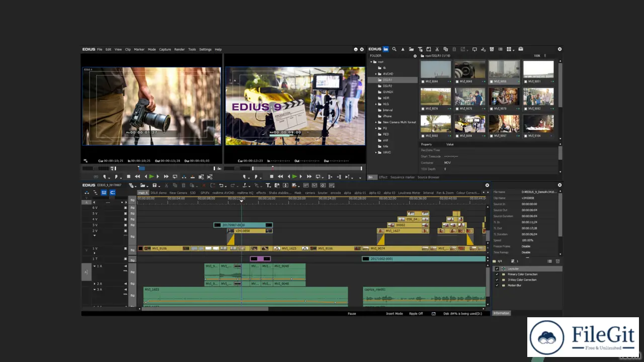Switch to the Effect tab

383,177
